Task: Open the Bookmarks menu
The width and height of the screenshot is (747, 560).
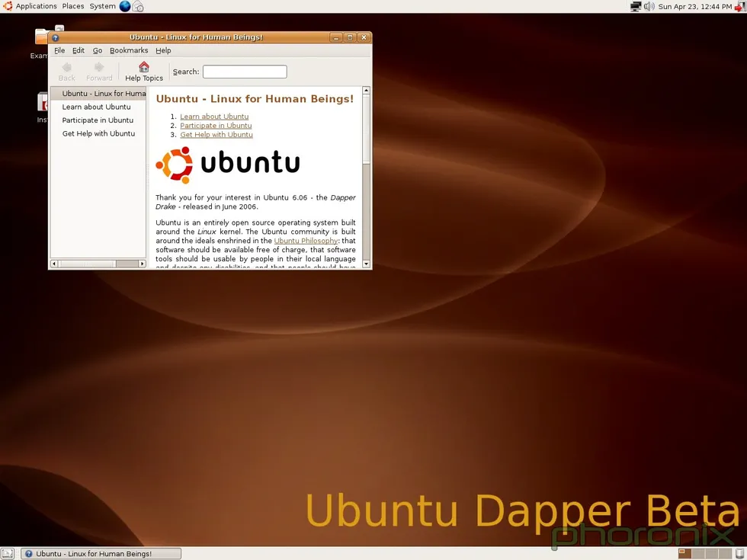Action: 129,50
